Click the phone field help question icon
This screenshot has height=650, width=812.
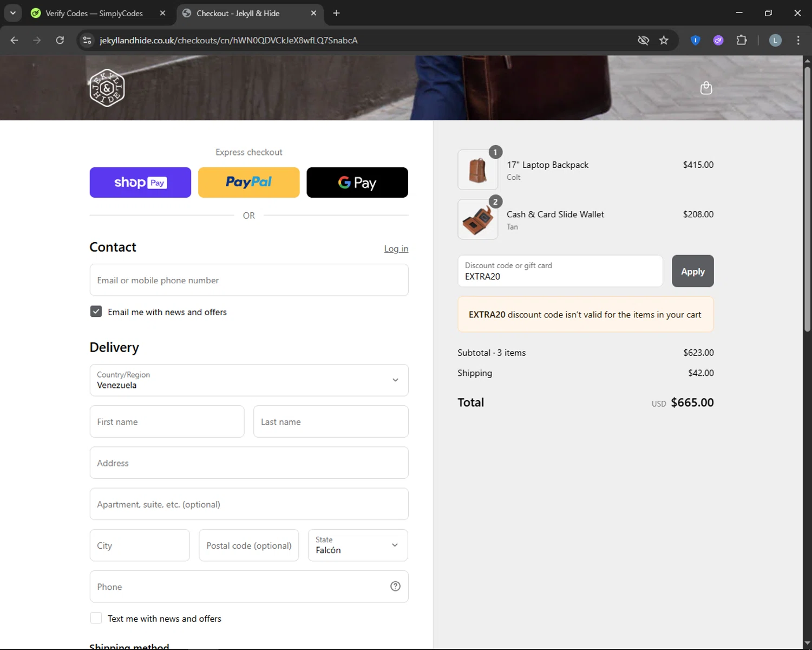(x=395, y=586)
